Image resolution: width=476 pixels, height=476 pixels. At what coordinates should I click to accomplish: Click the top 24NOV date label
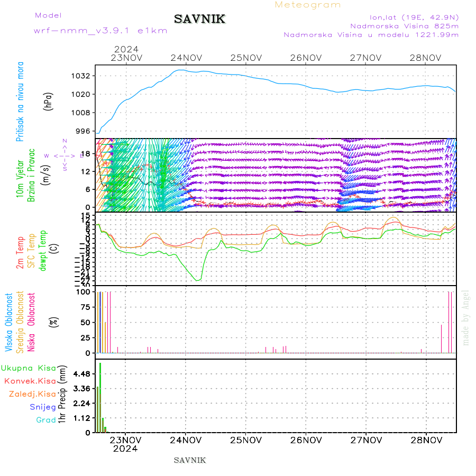click(186, 58)
